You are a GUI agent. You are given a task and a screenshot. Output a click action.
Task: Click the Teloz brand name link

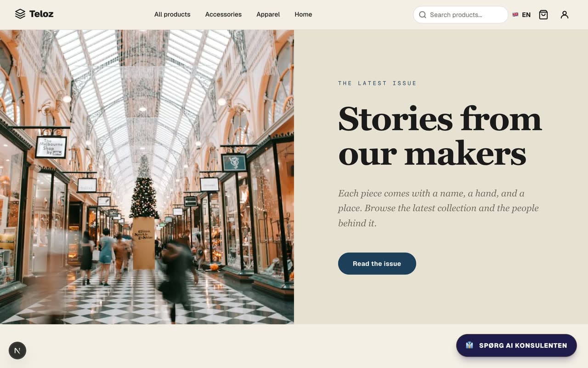41,14
